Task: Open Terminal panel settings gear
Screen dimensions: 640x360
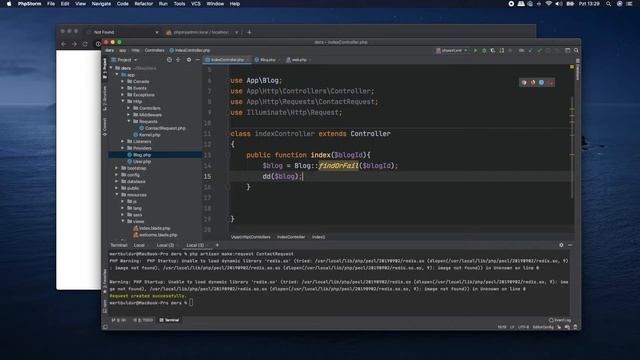Action: pos(561,245)
